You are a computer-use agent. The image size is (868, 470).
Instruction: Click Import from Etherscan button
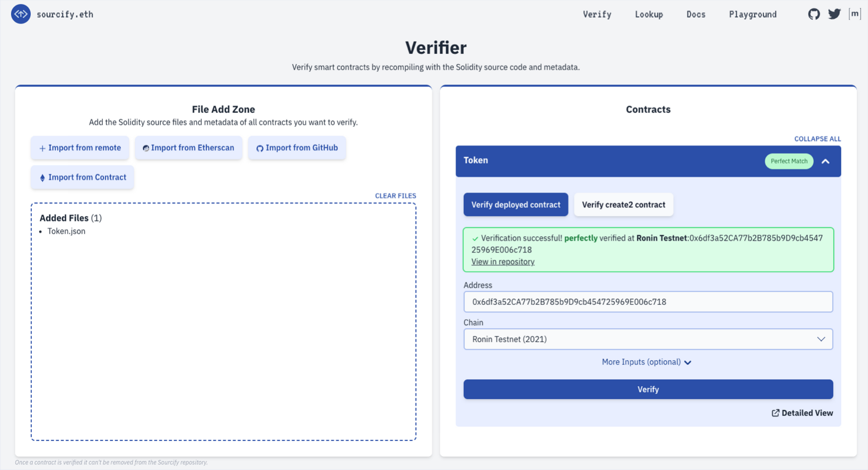[x=189, y=148]
